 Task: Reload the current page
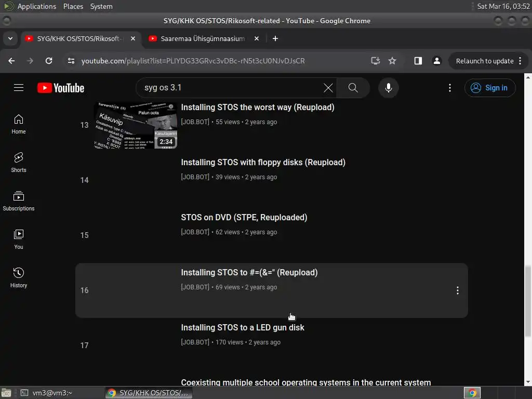(49, 61)
